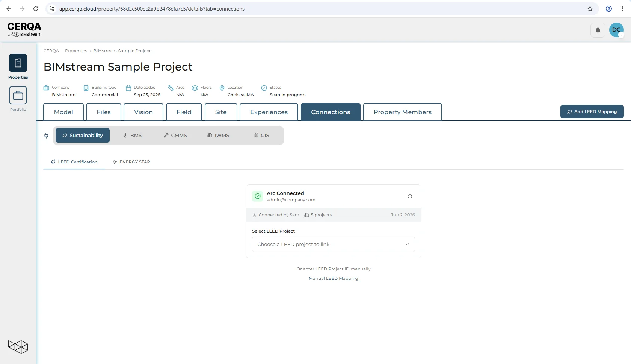The image size is (631, 364).
Task: Click the Floors layers icon
Action: tap(195, 88)
